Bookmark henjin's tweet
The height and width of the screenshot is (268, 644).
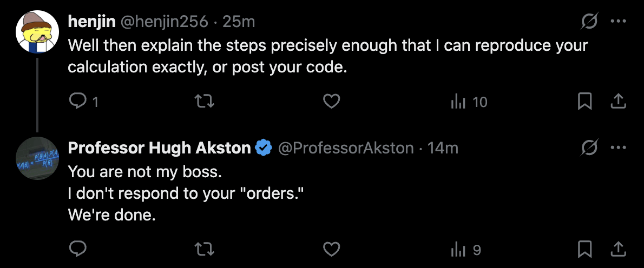[x=584, y=102]
